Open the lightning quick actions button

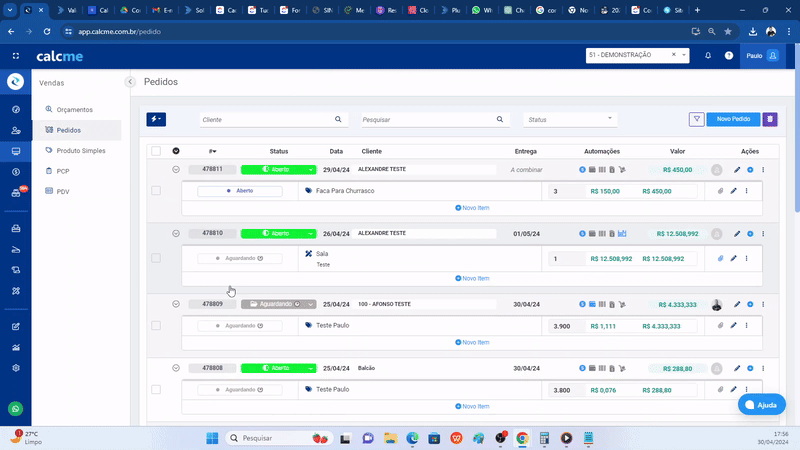[156, 119]
